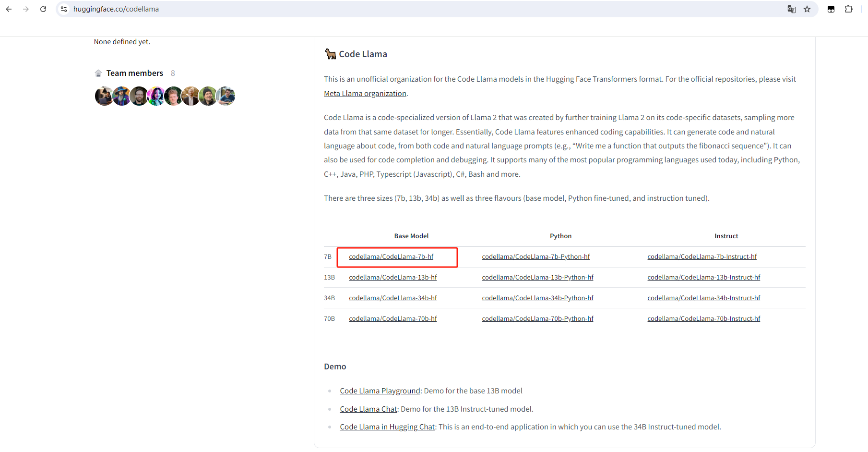The image size is (868, 452).
Task: Open the CodeLlama-7b-Instruct-hf link
Action: pyautogui.click(x=702, y=257)
